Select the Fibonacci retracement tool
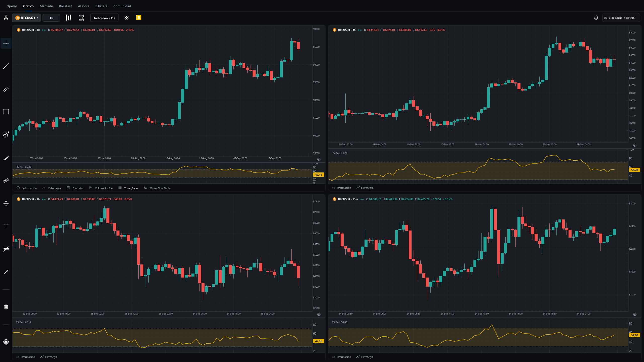The width and height of the screenshot is (644, 362). pos(6,249)
